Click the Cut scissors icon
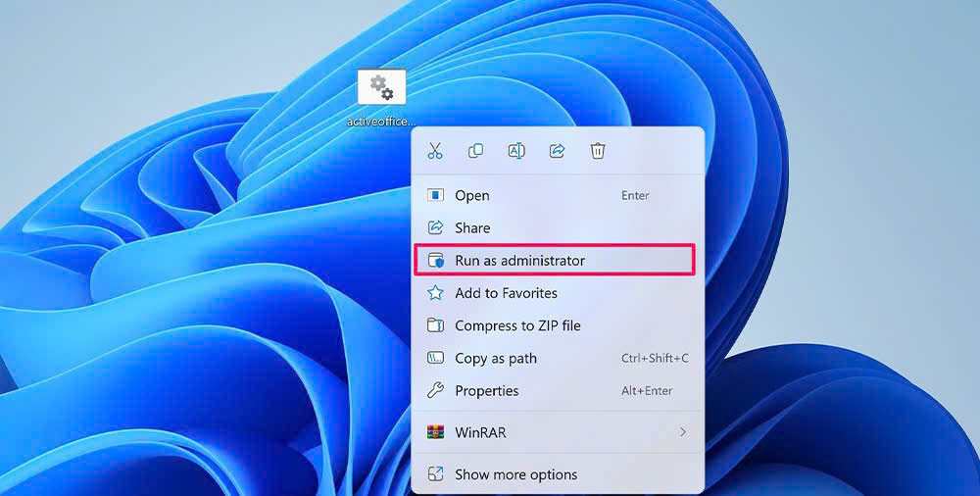Viewport: 980px width, 496px height. pos(435,151)
